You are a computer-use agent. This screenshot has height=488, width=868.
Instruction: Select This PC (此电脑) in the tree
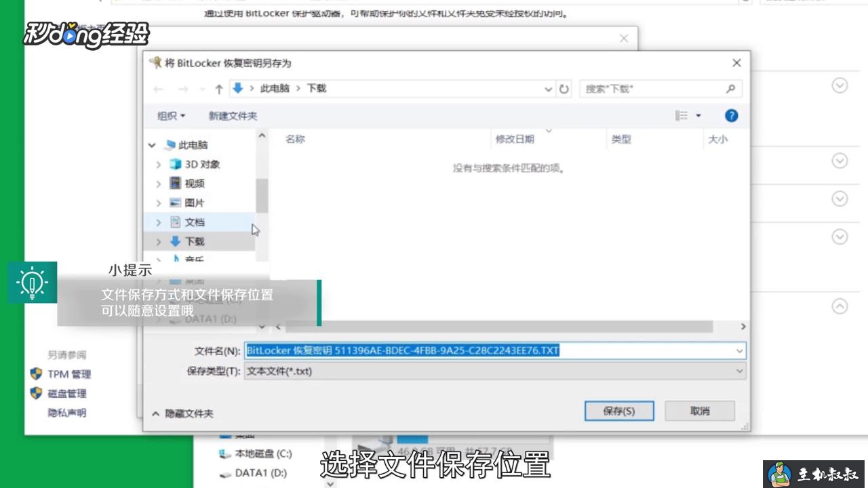point(193,145)
